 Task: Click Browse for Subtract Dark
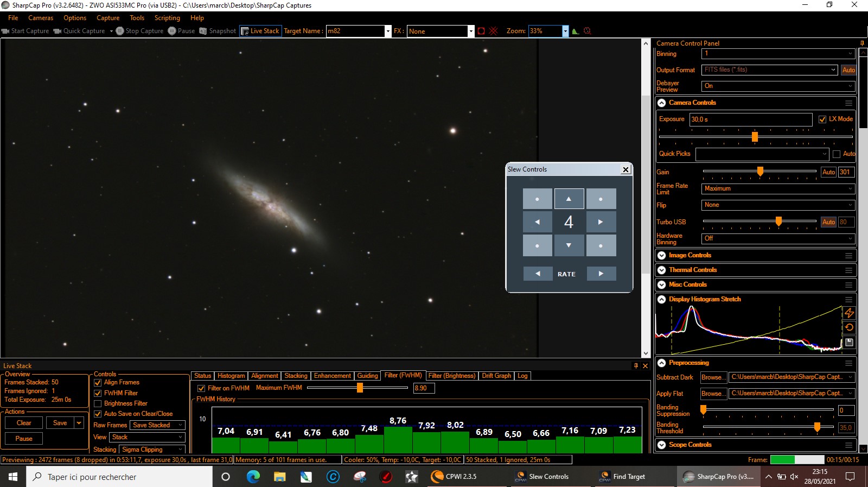click(712, 377)
